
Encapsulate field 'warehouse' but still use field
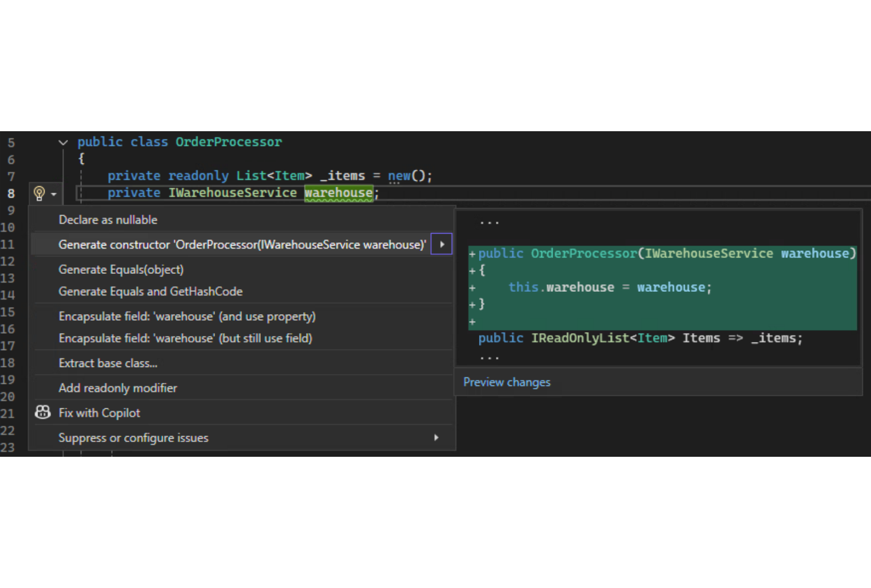point(185,339)
